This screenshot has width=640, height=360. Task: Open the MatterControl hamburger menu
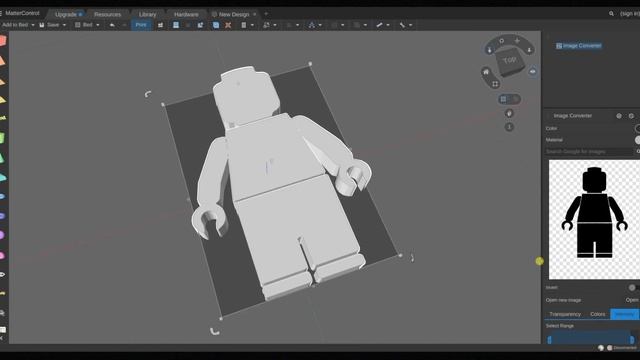[1, 13]
